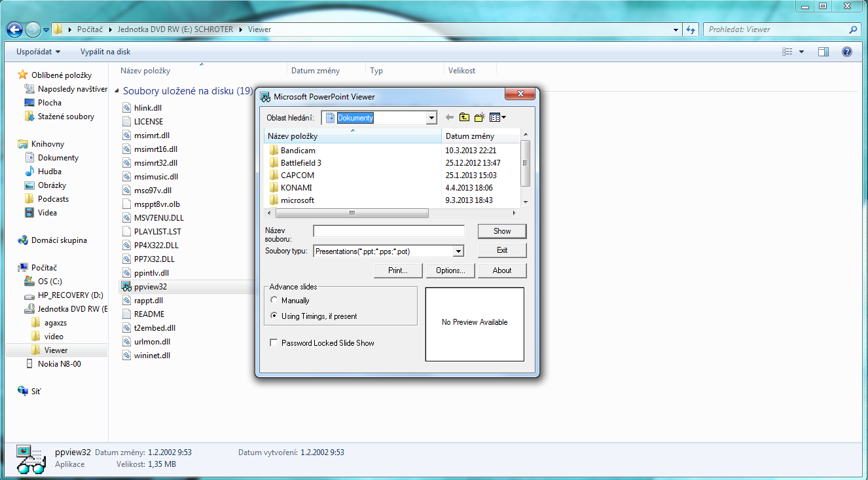Select the CAPCOM folder

(291, 175)
